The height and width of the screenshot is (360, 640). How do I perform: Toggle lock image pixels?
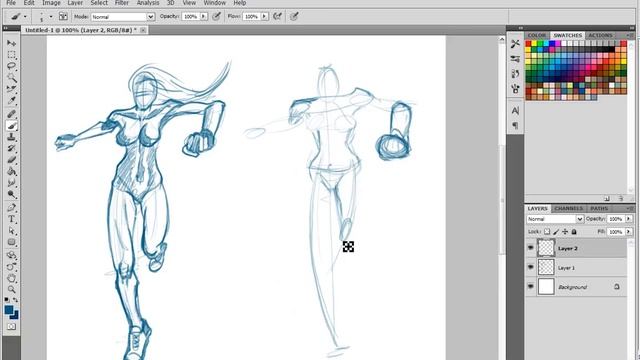[556, 231]
